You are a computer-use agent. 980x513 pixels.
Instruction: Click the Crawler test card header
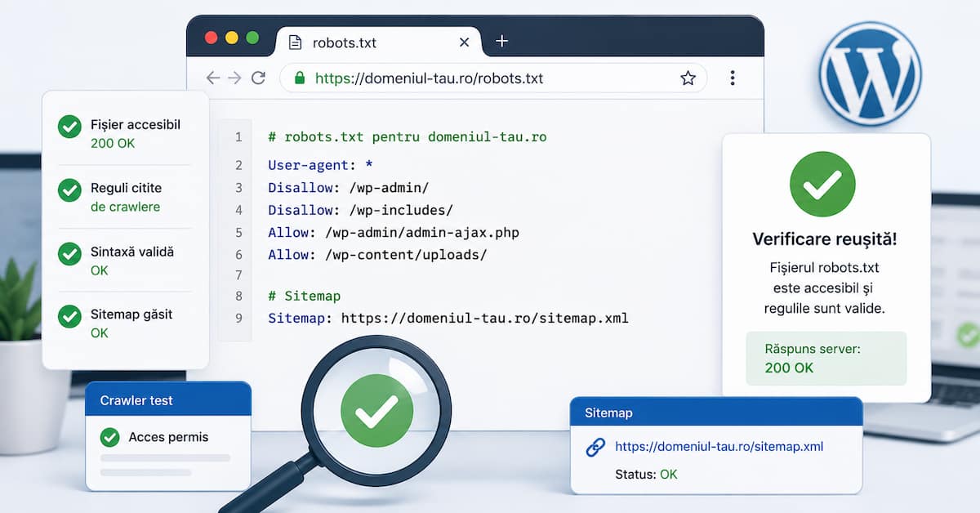tap(168, 400)
